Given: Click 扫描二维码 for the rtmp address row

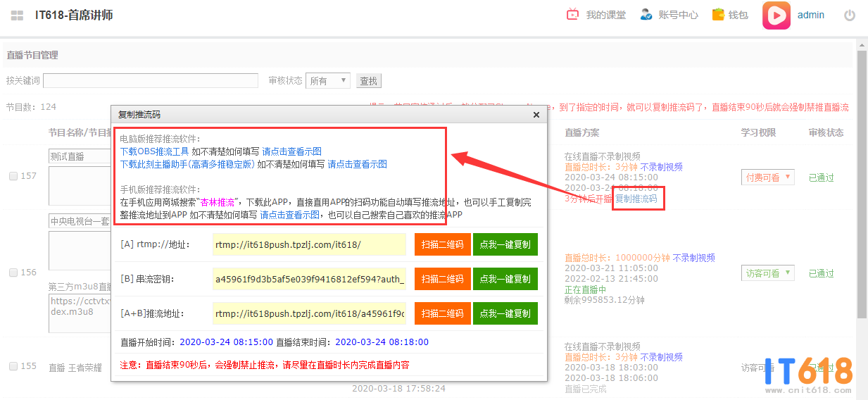Looking at the screenshot, I should [442, 244].
